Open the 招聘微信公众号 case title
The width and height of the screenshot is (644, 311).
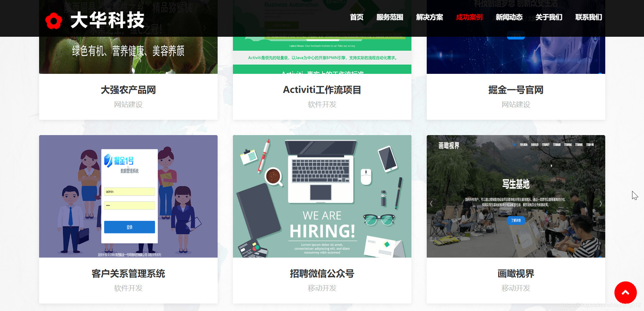pos(322,274)
